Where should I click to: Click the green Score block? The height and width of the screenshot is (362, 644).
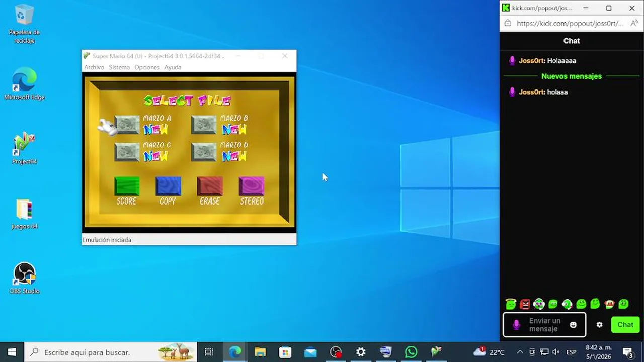click(127, 186)
